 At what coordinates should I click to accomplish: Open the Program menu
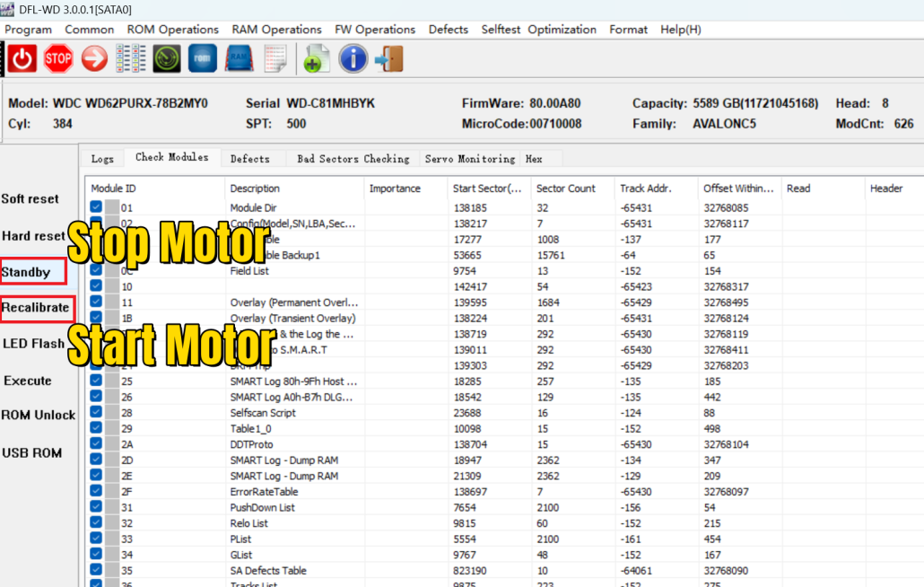[29, 30]
